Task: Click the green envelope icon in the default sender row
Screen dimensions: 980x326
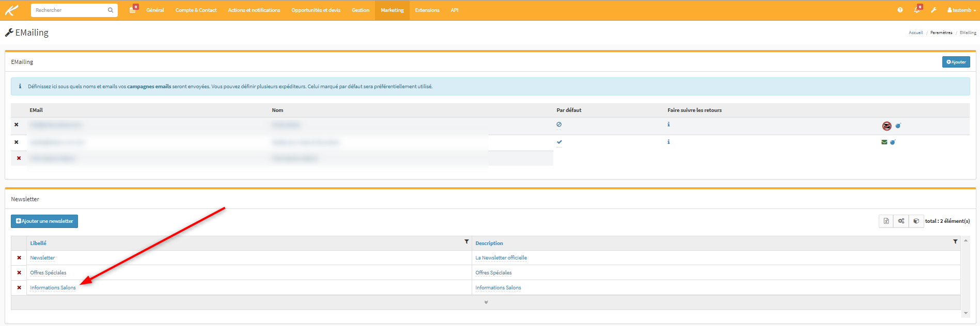Action: click(x=884, y=142)
